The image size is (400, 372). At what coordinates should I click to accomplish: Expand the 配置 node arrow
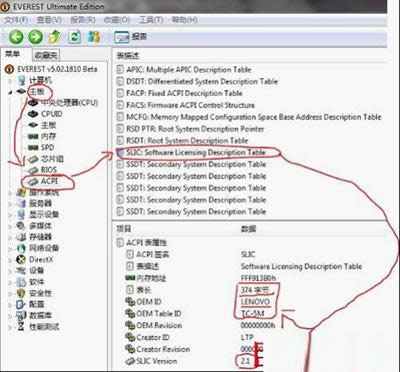(x=10, y=304)
